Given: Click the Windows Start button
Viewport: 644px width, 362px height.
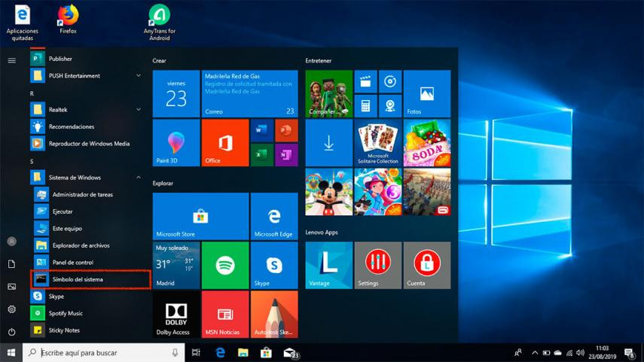Looking at the screenshot, I should pyautogui.click(x=11, y=352).
